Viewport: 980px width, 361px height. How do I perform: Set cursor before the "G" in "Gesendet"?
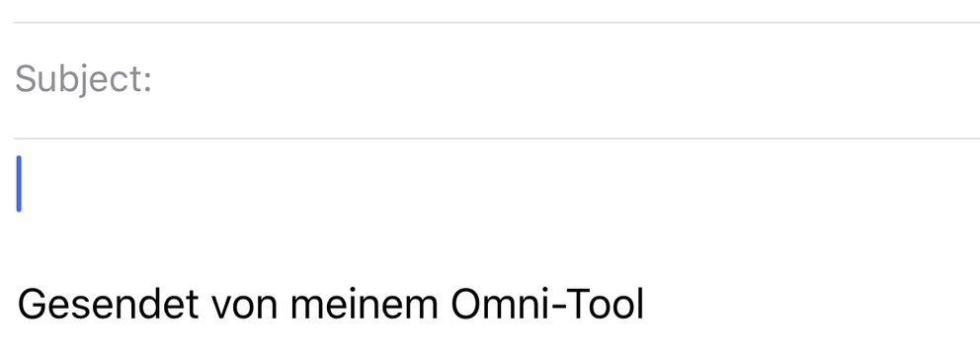(18, 304)
